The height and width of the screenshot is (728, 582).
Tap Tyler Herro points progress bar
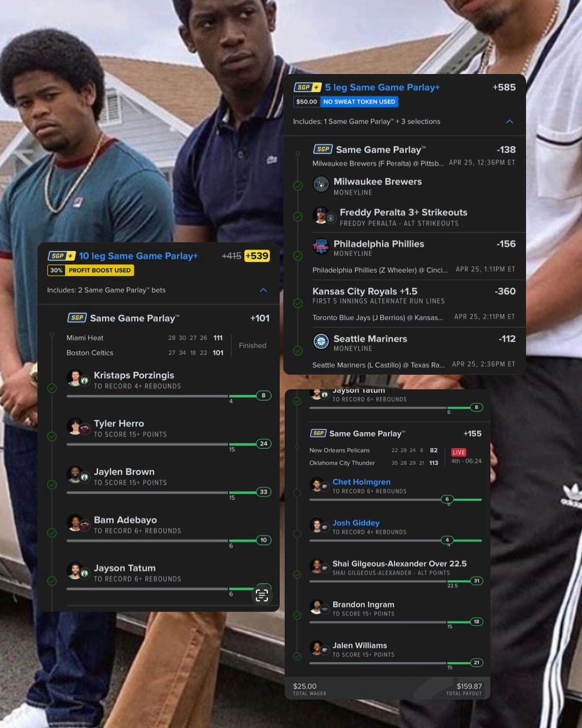[169, 444]
